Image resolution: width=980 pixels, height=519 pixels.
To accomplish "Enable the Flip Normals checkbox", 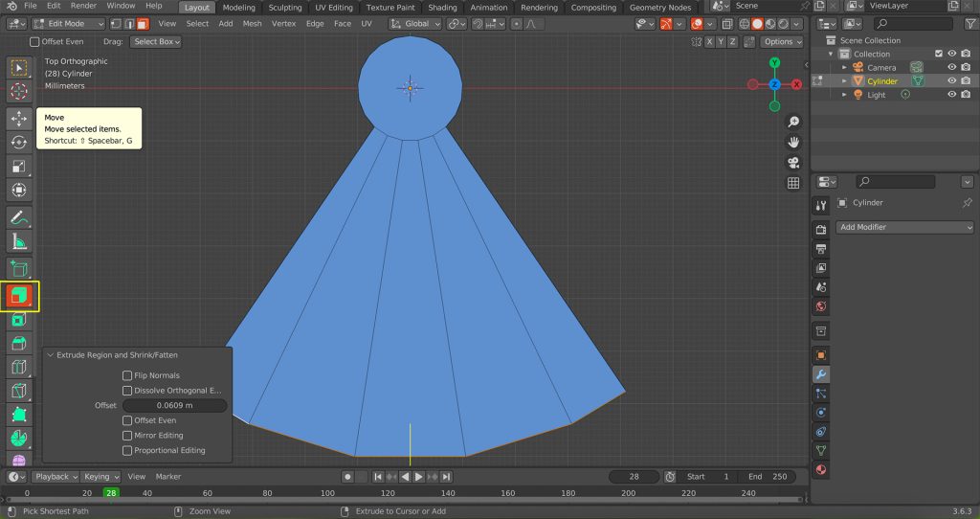I will [127, 375].
